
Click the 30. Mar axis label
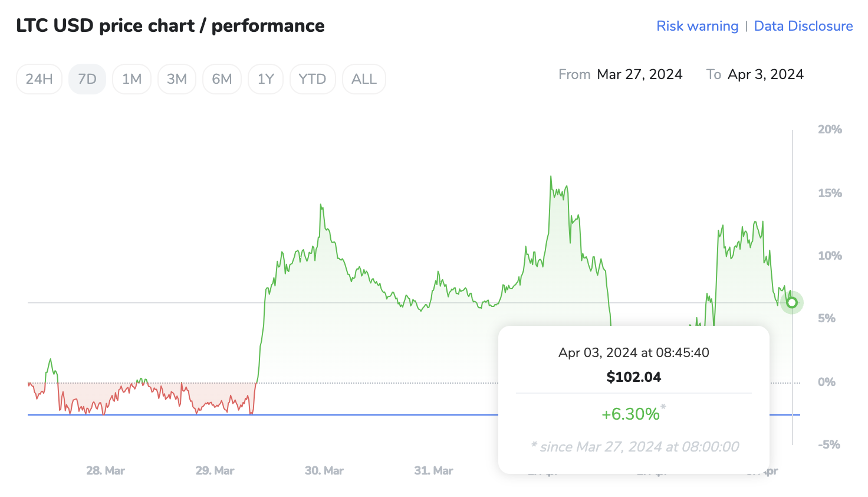(324, 470)
